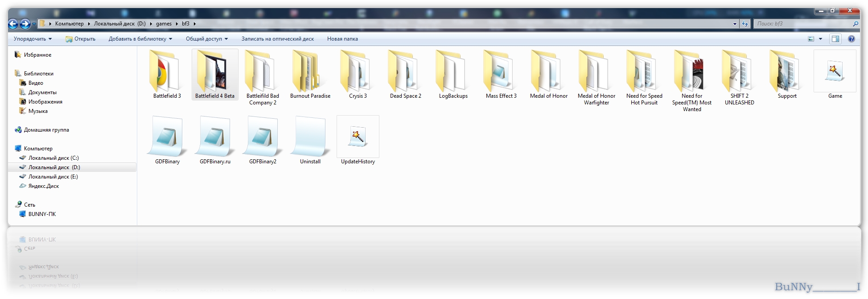Viewport: 868px width, 299px height.
Task: Navigate to Компьютер in the breadcrumb
Action: [69, 24]
